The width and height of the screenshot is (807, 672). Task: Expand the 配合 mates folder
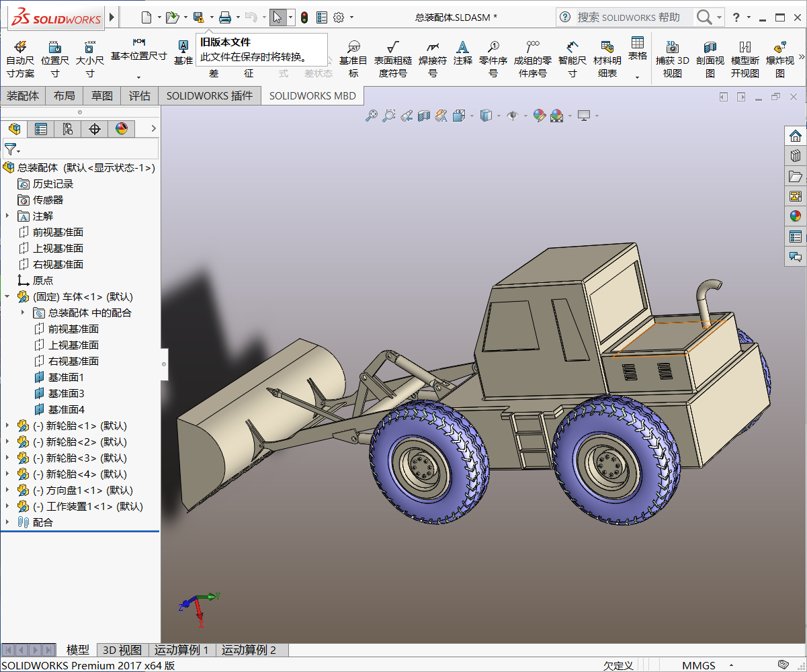pyautogui.click(x=7, y=522)
